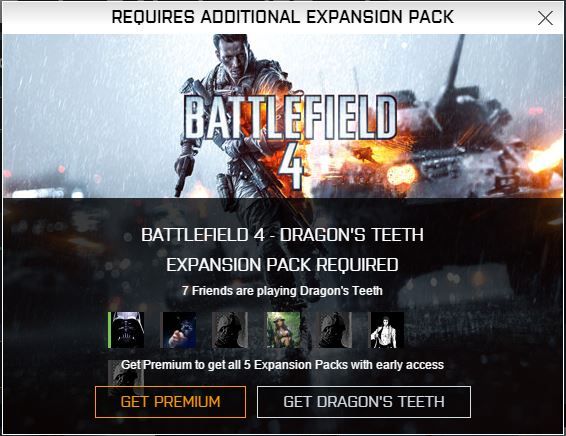Screen dimensions: 566x436
Task: Click the 'Requires Additional Expansion Pack' title text
Action: point(283,17)
